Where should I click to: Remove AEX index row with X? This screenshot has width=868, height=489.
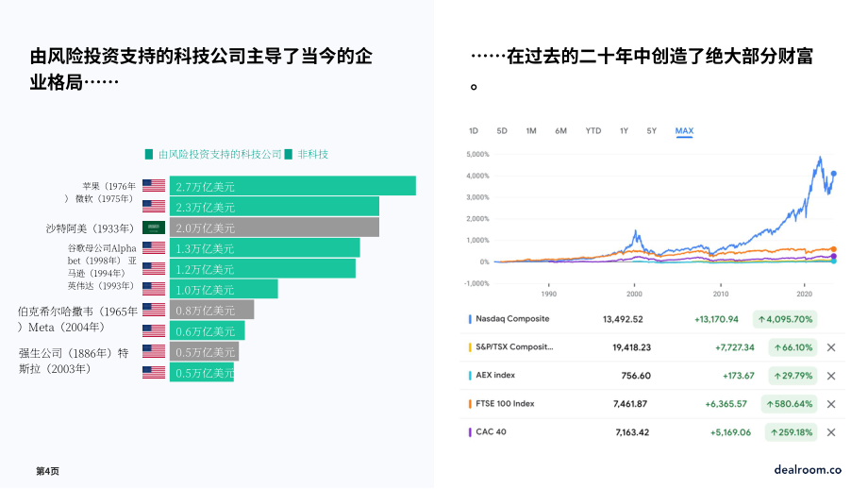pyautogui.click(x=831, y=376)
